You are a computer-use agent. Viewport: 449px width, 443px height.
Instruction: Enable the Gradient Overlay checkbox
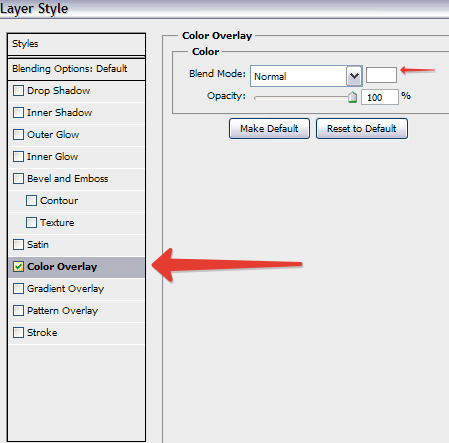(18, 289)
